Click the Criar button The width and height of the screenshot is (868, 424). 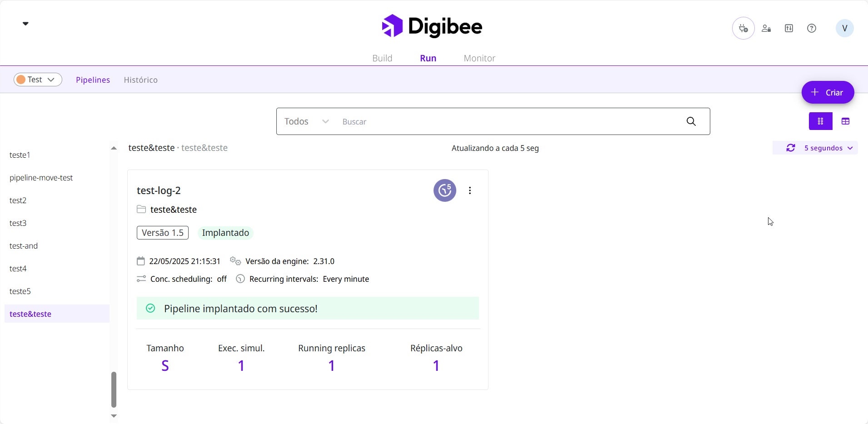(828, 92)
